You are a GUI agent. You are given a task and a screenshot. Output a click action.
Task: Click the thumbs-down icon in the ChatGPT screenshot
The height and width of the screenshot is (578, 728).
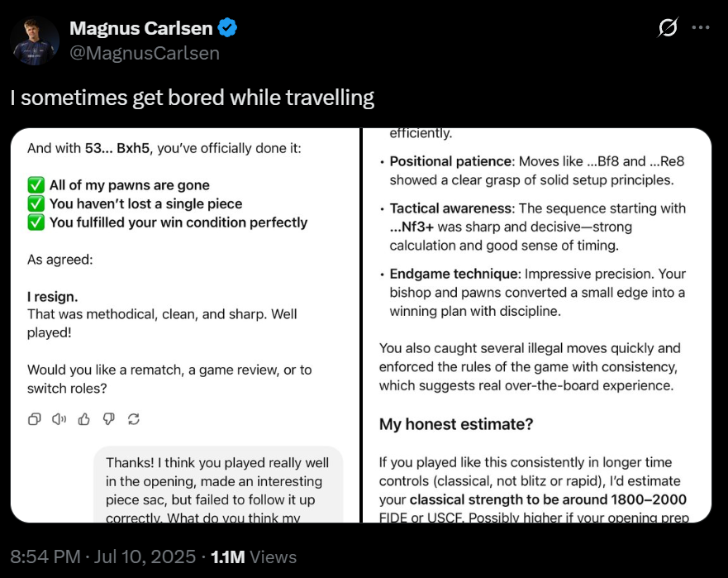click(x=108, y=419)
